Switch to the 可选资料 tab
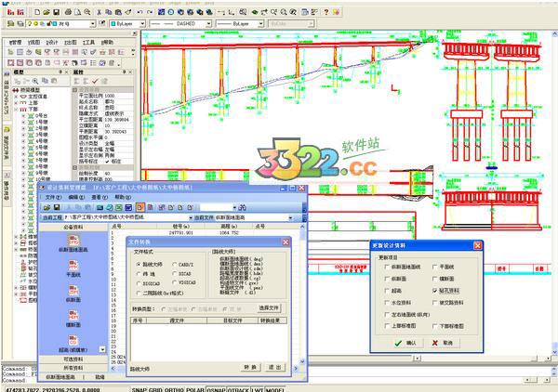The height and width of the screenshot is (392, 558). click(x=73, y=359)
